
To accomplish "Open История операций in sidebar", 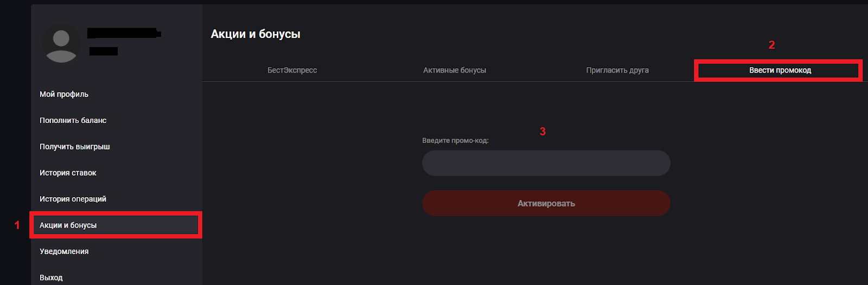I will [x=73, y=199].
